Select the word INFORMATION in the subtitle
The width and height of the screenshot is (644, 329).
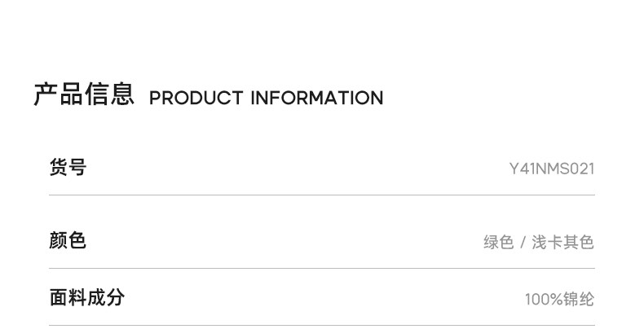[316, 99]
